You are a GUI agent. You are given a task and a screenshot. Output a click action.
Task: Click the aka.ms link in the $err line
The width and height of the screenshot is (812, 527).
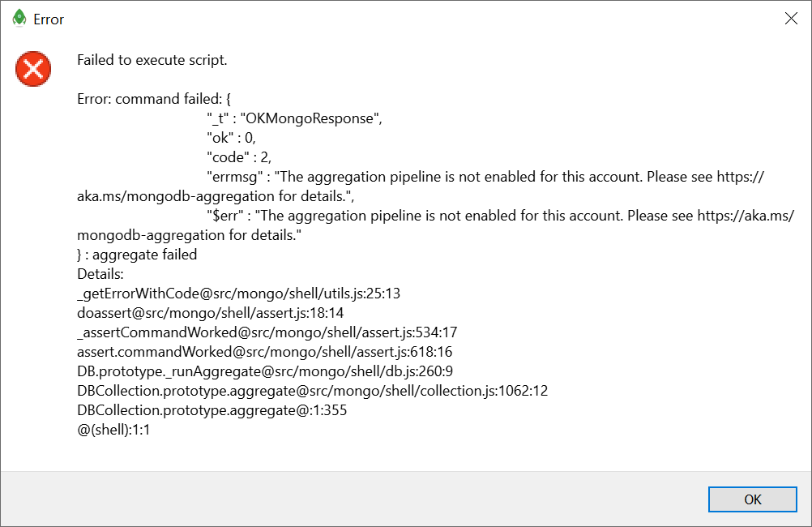coord(746,215)
